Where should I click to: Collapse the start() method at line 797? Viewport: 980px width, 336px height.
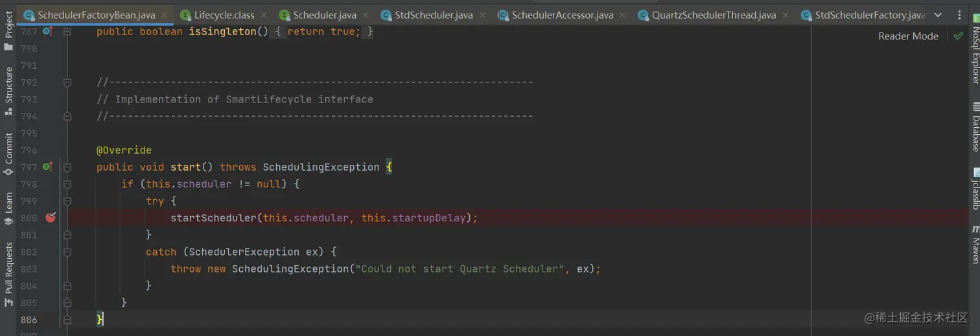tap(67, 167)
